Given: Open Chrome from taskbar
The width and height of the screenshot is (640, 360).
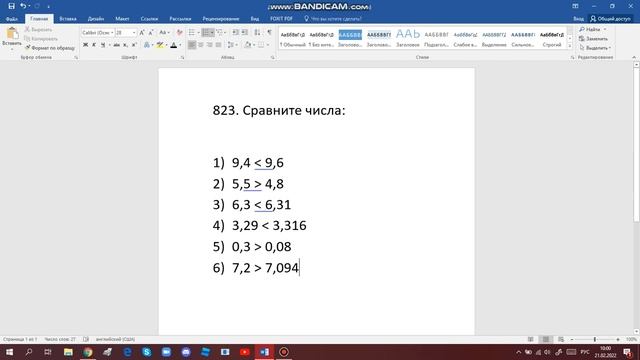Looking at the screenshot, I should coord(88,352).
